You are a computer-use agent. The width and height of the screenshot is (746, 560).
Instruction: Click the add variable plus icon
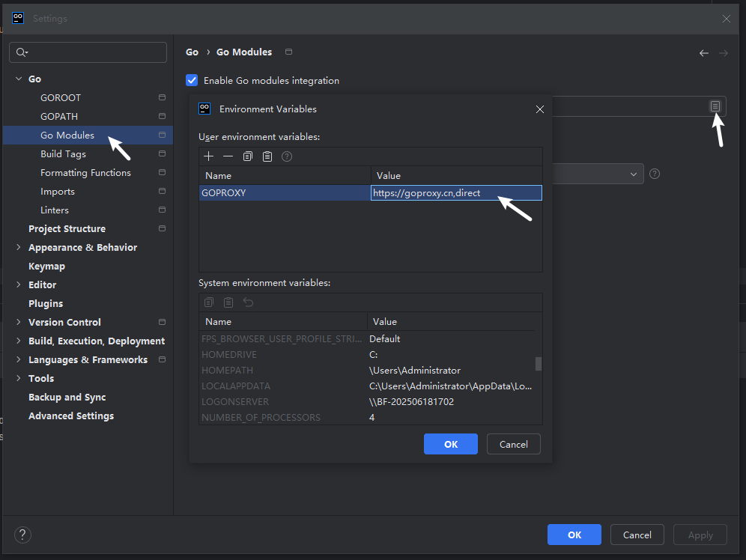coord(209,156)
